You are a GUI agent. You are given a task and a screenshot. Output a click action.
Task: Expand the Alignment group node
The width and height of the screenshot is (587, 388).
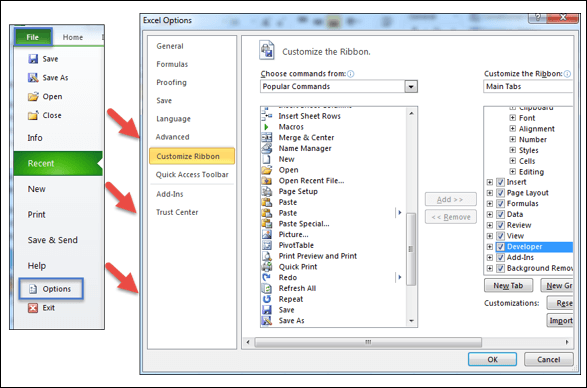tap(513, 128)
